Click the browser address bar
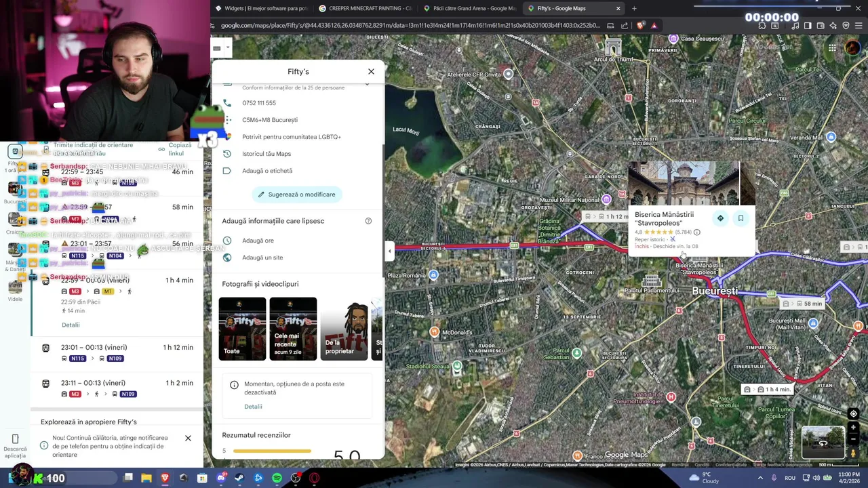 pyautogui.click(x=410, y=26)
